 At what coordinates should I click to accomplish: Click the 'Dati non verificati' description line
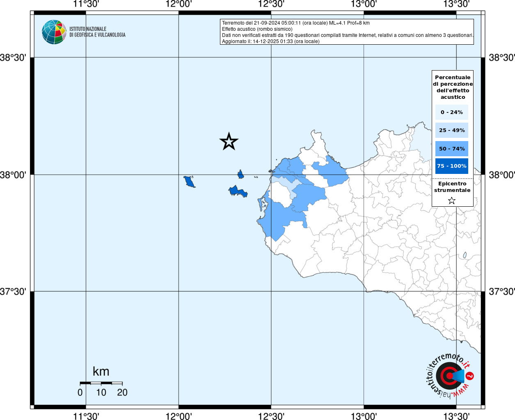(x=348, y=35)
